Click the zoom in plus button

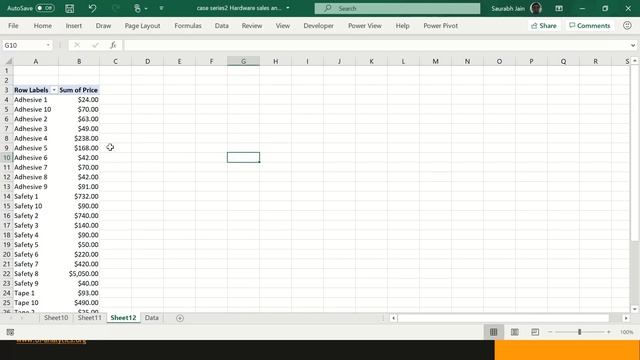pos(609,332)
